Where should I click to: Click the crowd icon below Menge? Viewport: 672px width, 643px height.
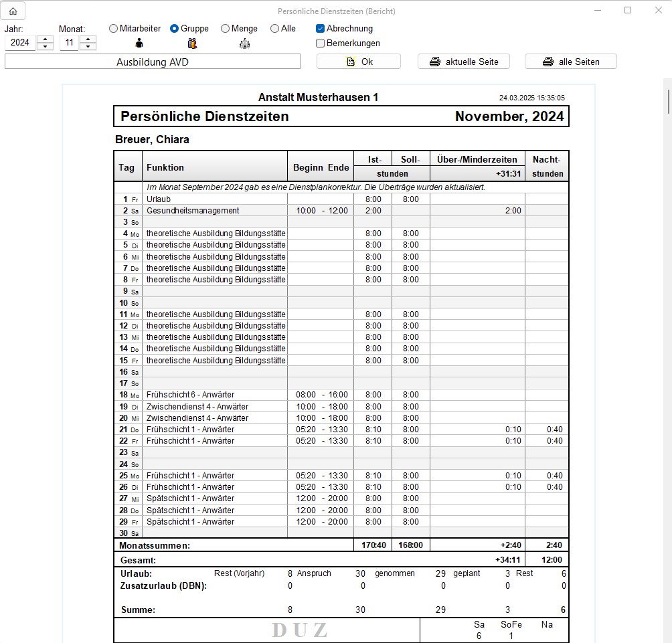click(x=244, y=44)
